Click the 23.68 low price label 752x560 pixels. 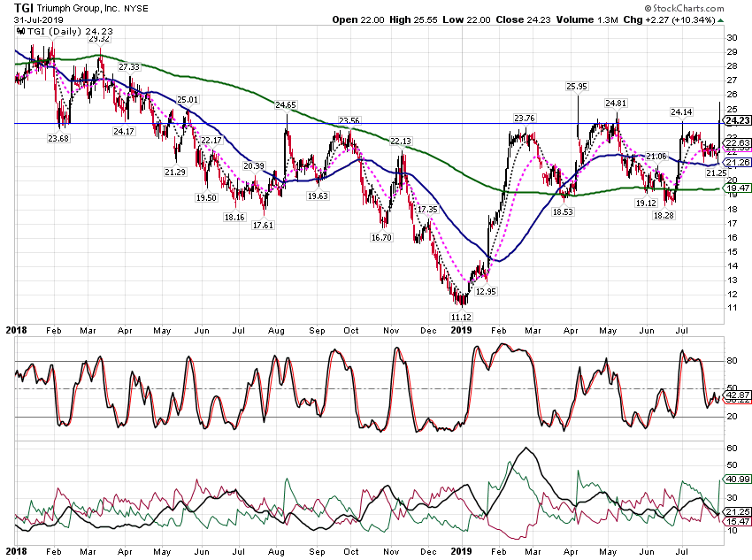(x=58, y=139)
